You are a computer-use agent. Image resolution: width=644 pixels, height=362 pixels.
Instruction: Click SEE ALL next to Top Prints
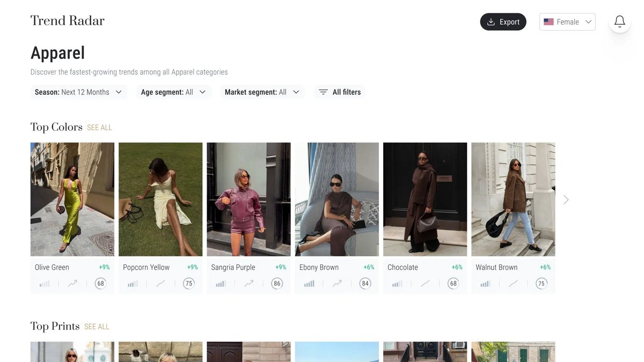97,327
